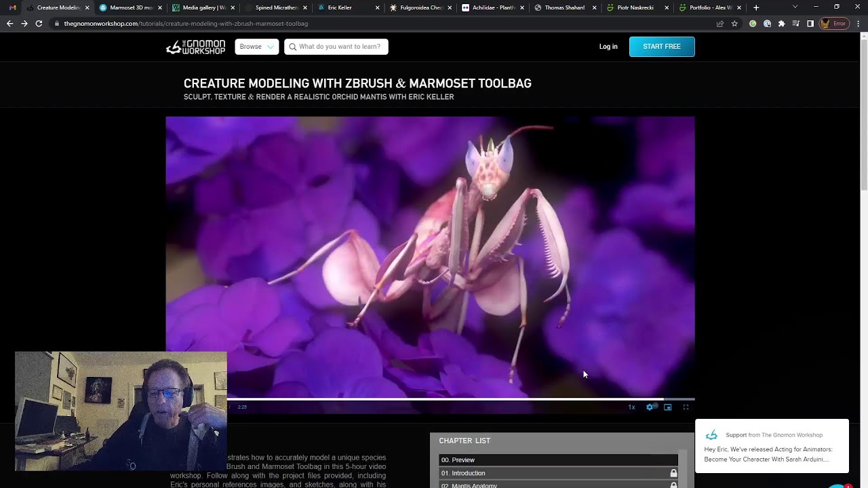The width and height of the screenshot is (868, 488).
Task: Switch to the Piotr Naskrecki browser tab
Action: pos(639,7)
